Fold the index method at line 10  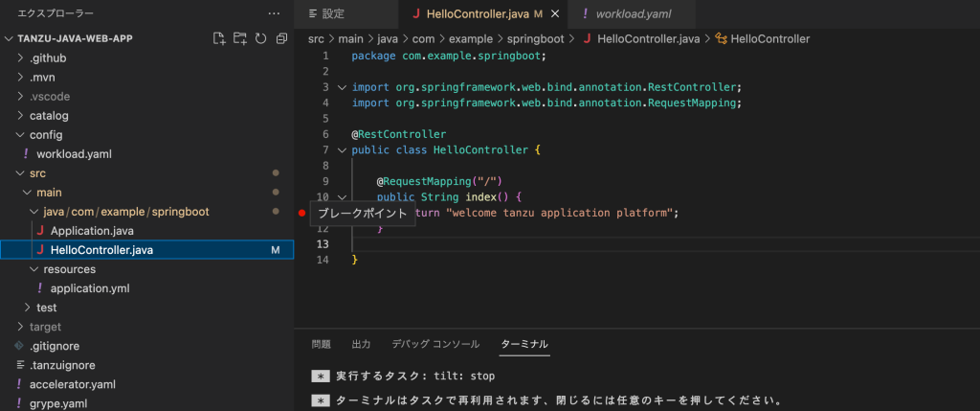coord(343,197)
